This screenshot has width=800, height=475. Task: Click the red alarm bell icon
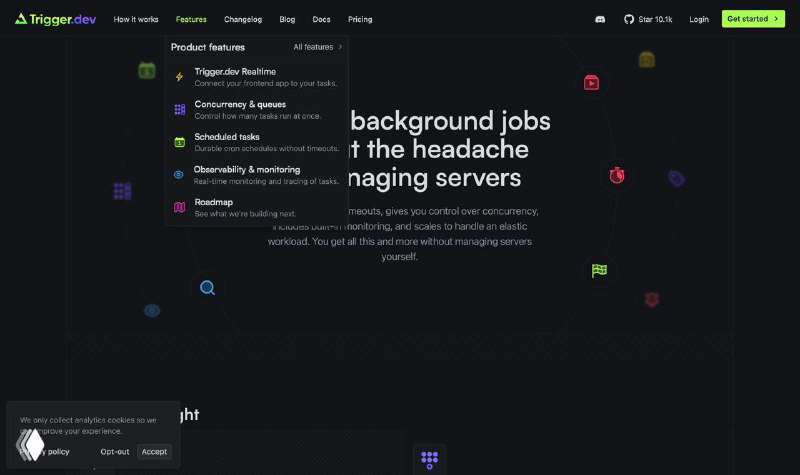coord(652,299)
